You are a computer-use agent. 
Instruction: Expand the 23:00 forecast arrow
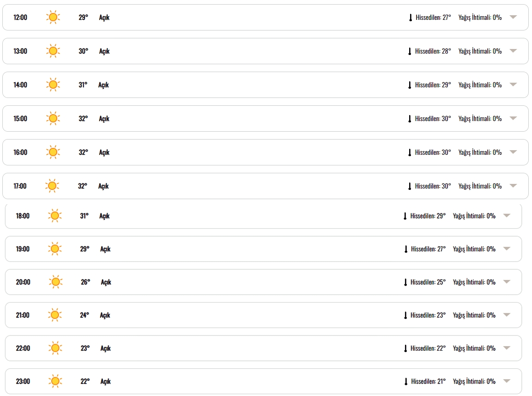click(x=507, y=381)
